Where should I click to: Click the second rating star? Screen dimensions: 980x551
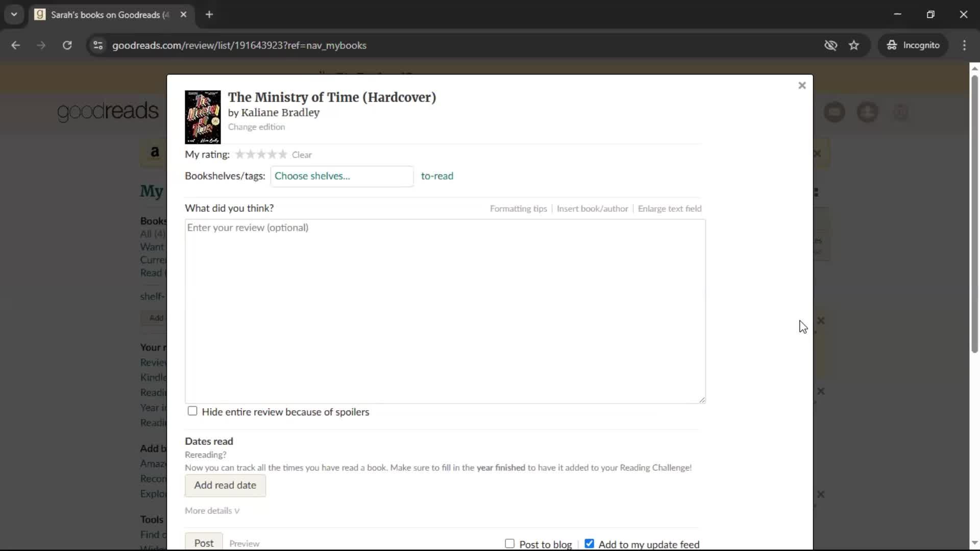pyautogui.click(x=251, y=154)
